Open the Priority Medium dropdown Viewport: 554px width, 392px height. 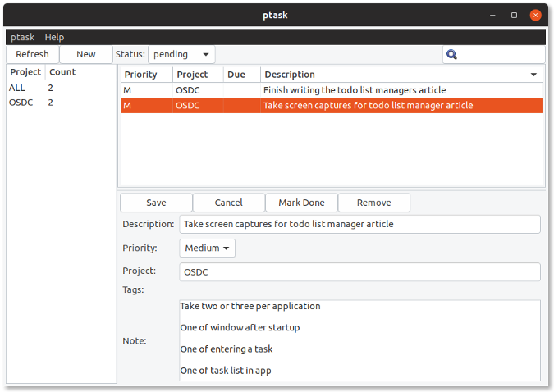click(207, 248)
